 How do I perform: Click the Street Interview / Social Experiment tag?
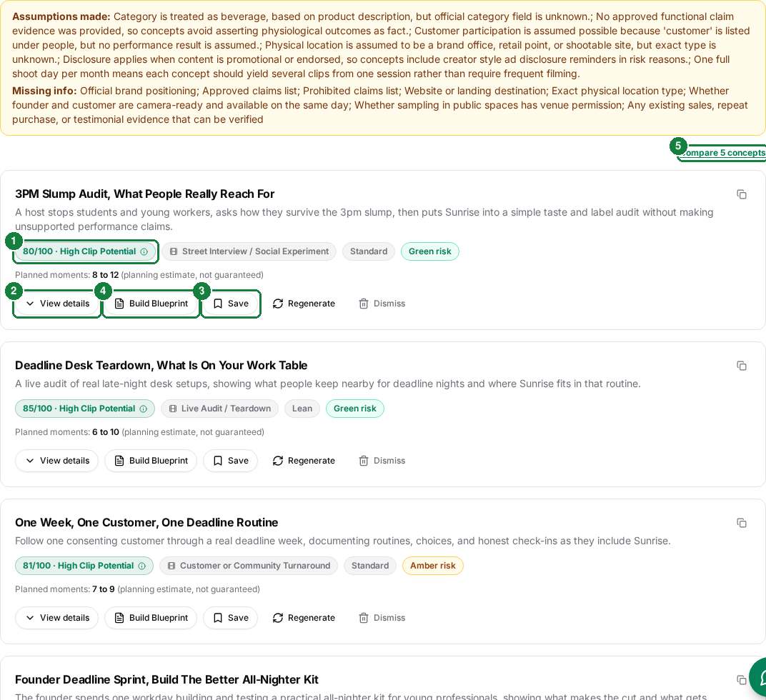(249, 251)
